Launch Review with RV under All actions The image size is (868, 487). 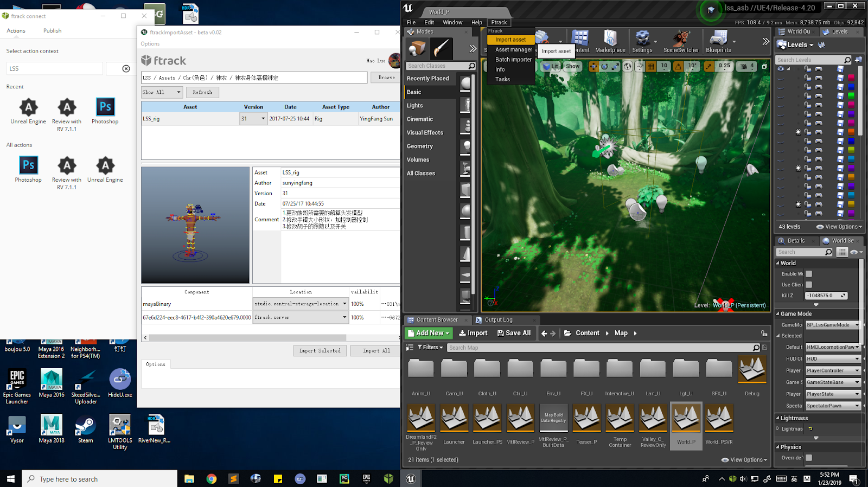(x=67, y=173)
